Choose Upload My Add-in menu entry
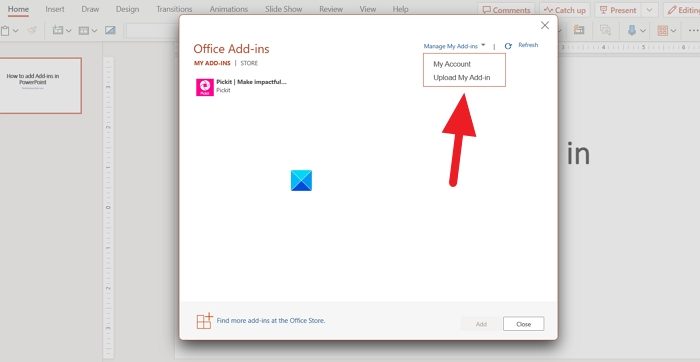 462,77
